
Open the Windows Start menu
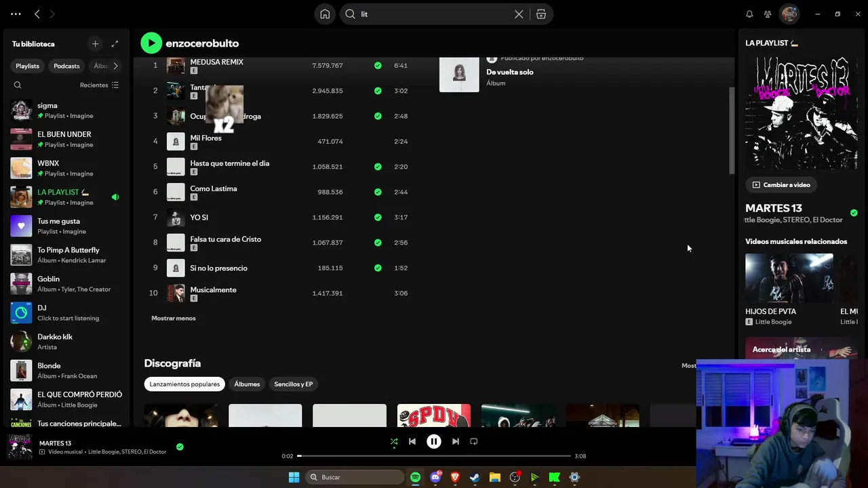click(x=294, y=477)
